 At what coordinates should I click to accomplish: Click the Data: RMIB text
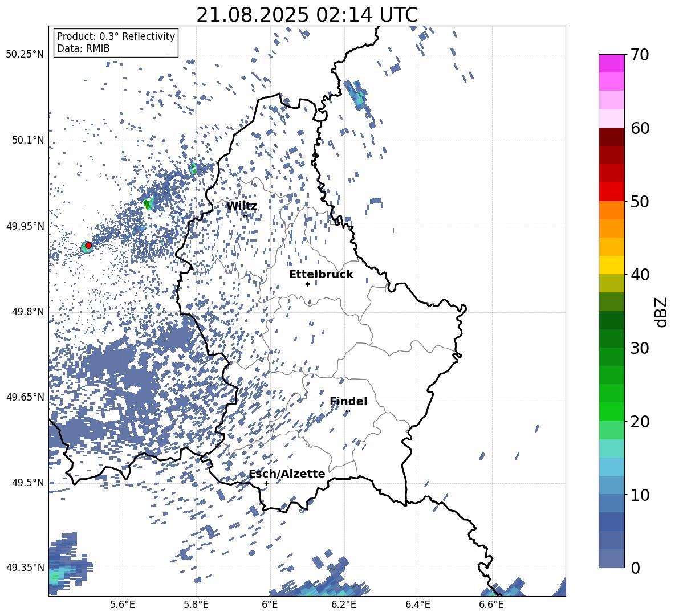[83, 48]
